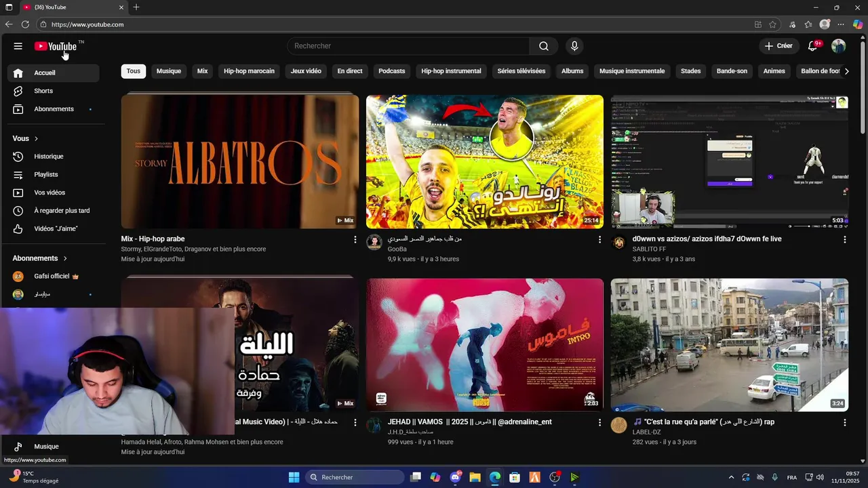868x488 pixels.
Task: Select the Musique instrumentale chip
Action: (632, 71)
